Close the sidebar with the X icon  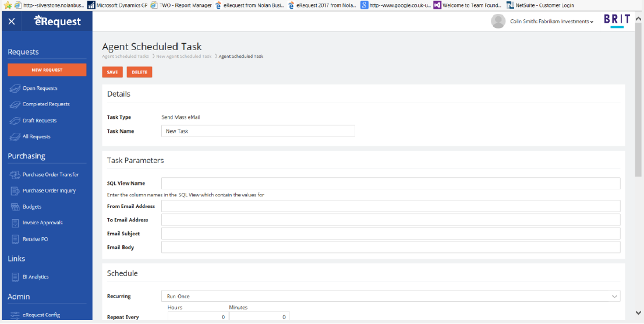pos(12,22)
